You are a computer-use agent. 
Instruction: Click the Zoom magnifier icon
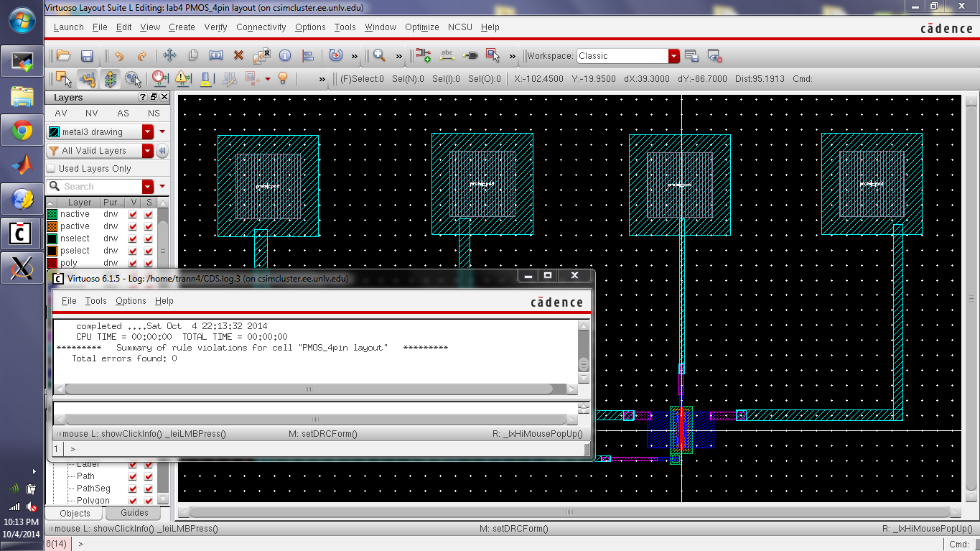click(x=379, y=55)
